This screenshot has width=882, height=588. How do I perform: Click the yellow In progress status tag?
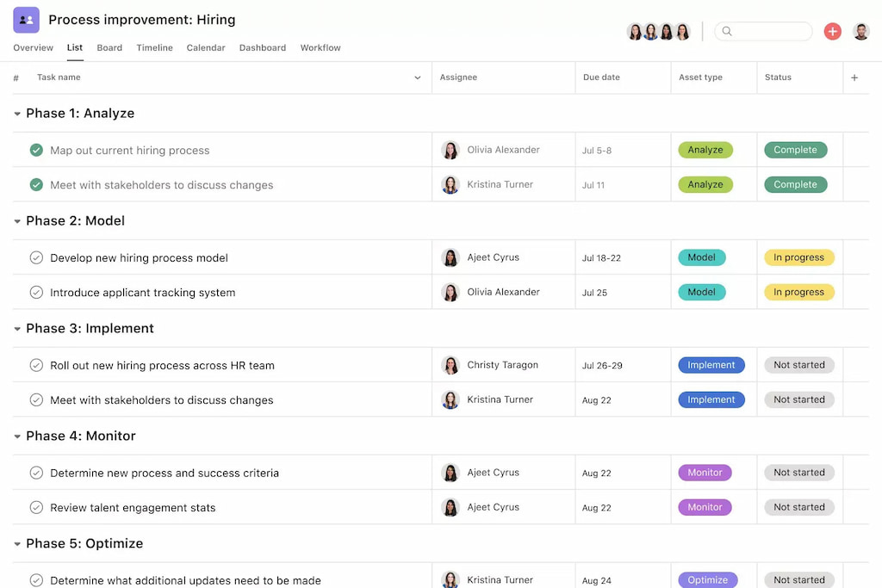pos(799,257)
